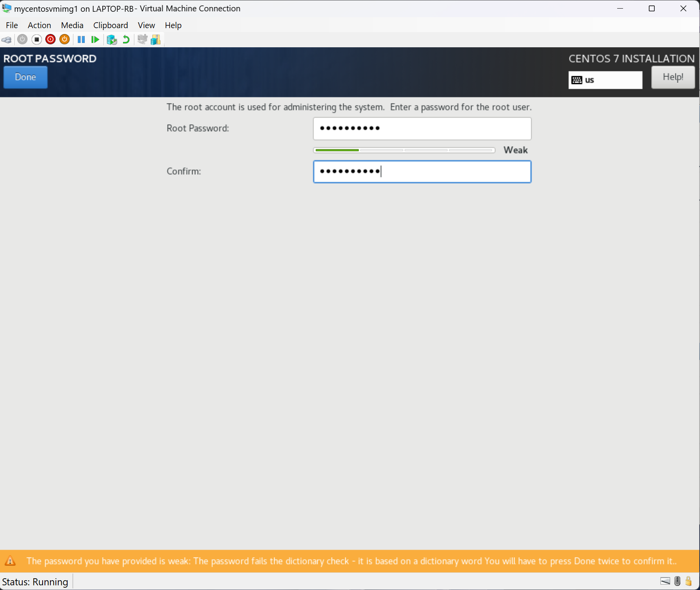Open the Action menu

coord(39,25)
